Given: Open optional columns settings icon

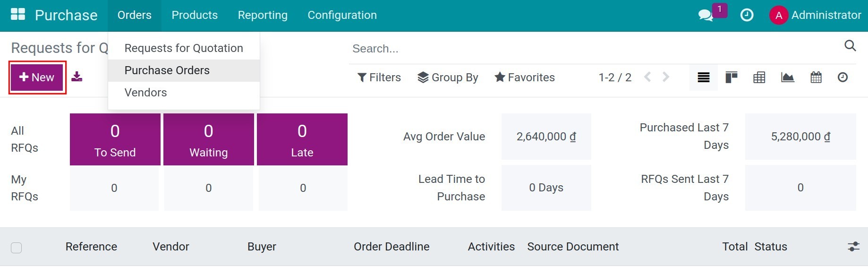Looking at the screenshot, I should click(x=853, y=246).
